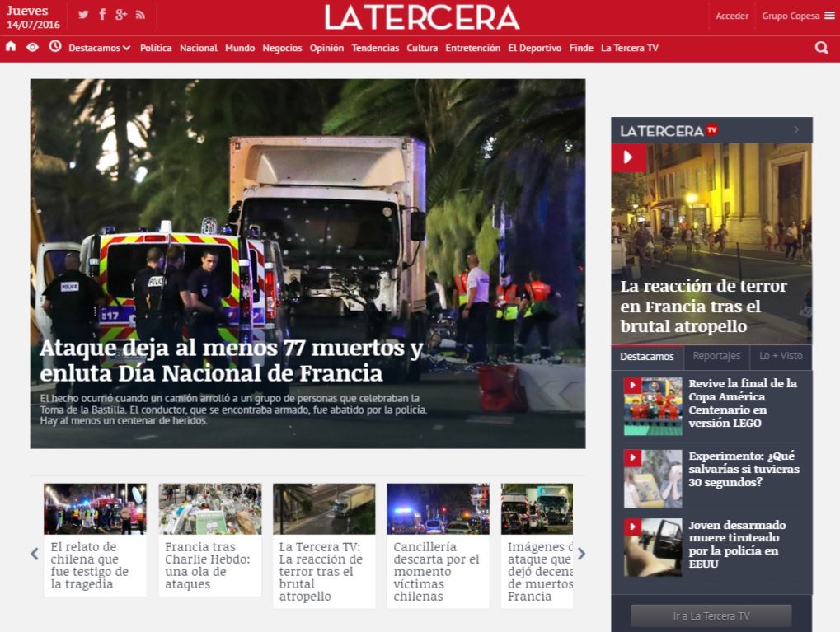Switch to the Reportajes tab
Screen dimensions: 840x632
pyautogui.click(x=716, y=357)
